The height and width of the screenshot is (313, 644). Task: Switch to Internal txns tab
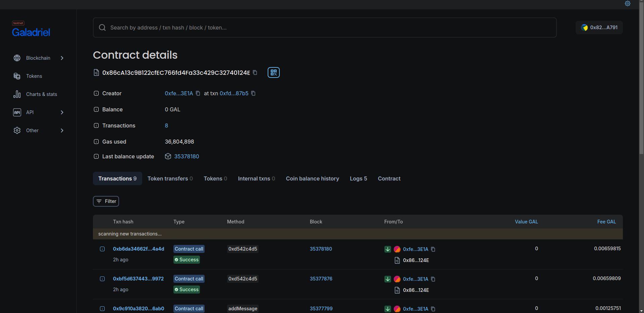point(257,178)
